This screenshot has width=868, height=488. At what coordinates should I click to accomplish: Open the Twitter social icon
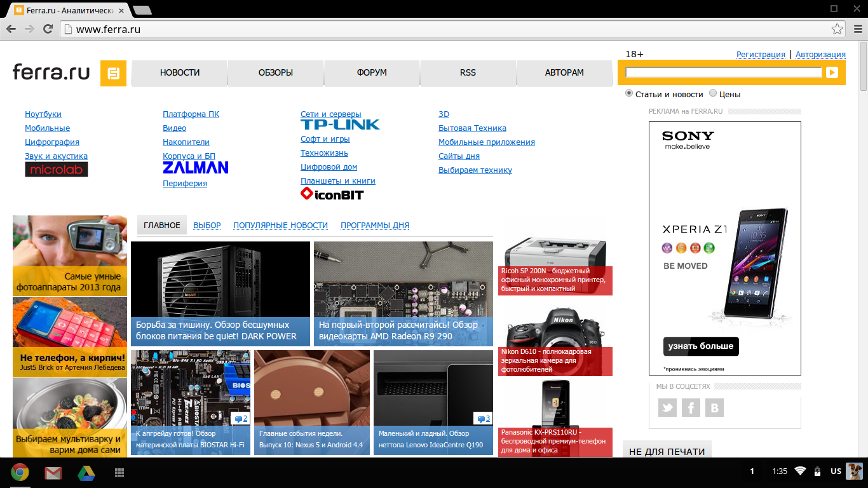coord(667,407)
